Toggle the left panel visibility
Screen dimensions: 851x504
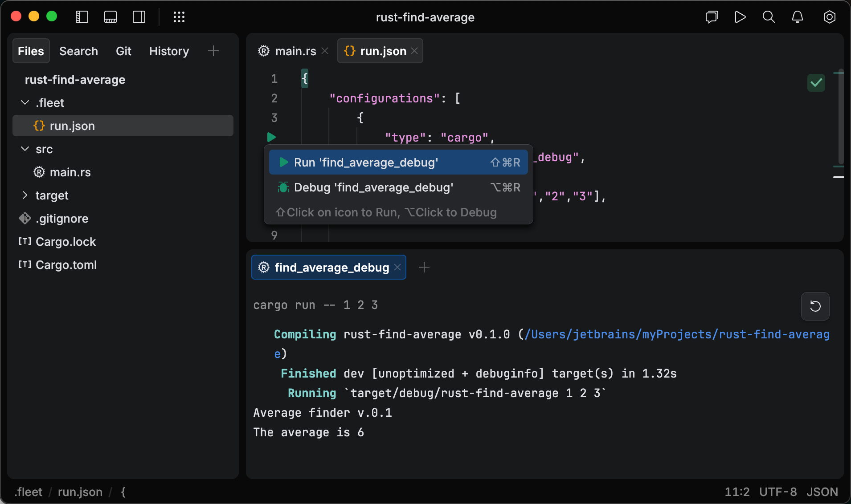(x=82, y=17)
